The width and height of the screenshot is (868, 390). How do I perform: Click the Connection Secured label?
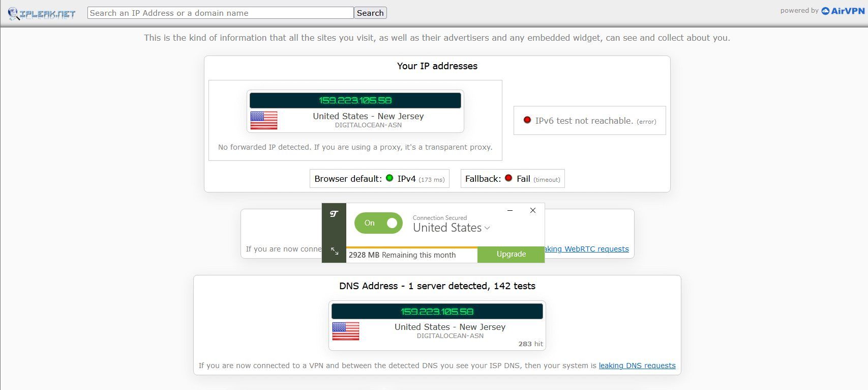[440, 218]
